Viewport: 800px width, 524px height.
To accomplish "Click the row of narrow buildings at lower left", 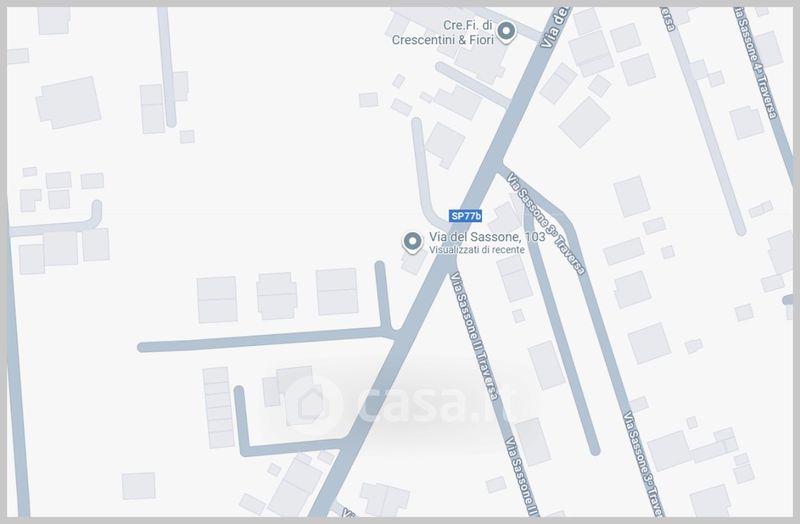I will (x=219, y=407).
